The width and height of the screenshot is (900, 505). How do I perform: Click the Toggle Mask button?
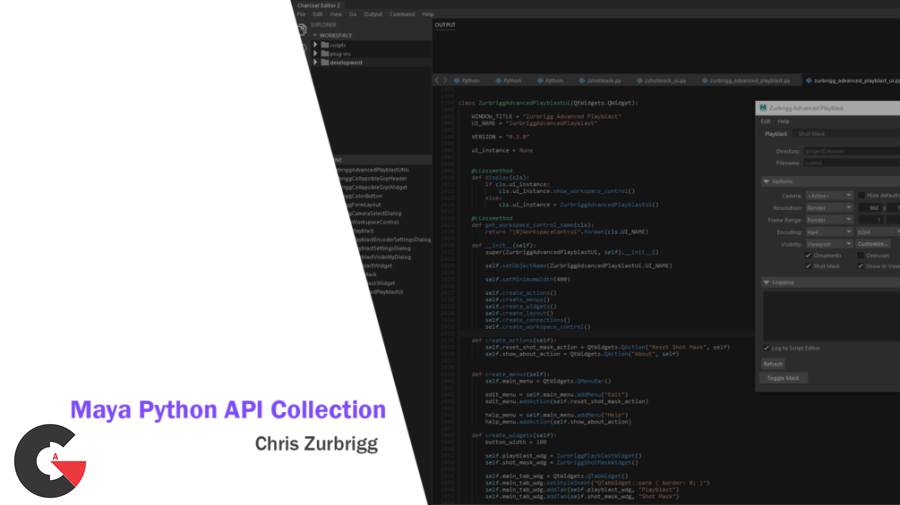click(x=783, y=378)
